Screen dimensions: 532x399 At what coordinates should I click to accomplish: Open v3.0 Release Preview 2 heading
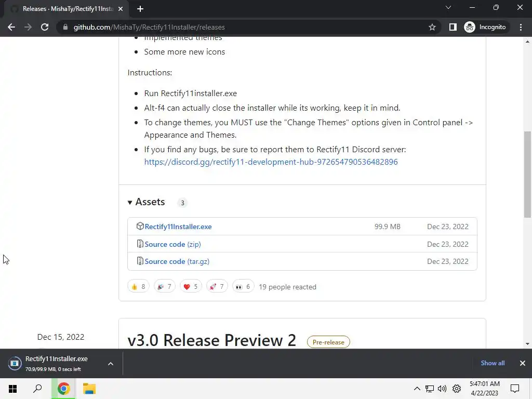click(x=212, y=340)
